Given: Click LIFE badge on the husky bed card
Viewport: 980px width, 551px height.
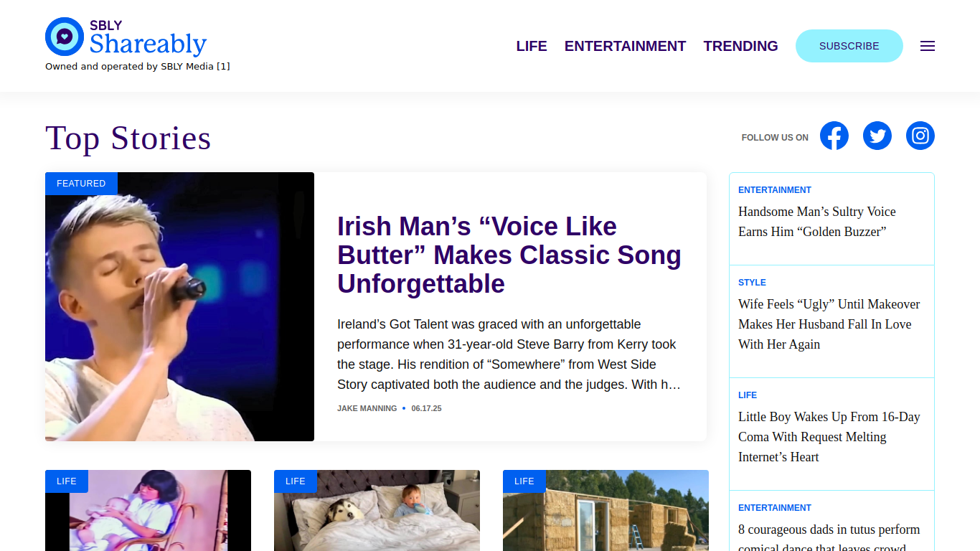Looking at the screenshot, I should [x=296, y=481].
